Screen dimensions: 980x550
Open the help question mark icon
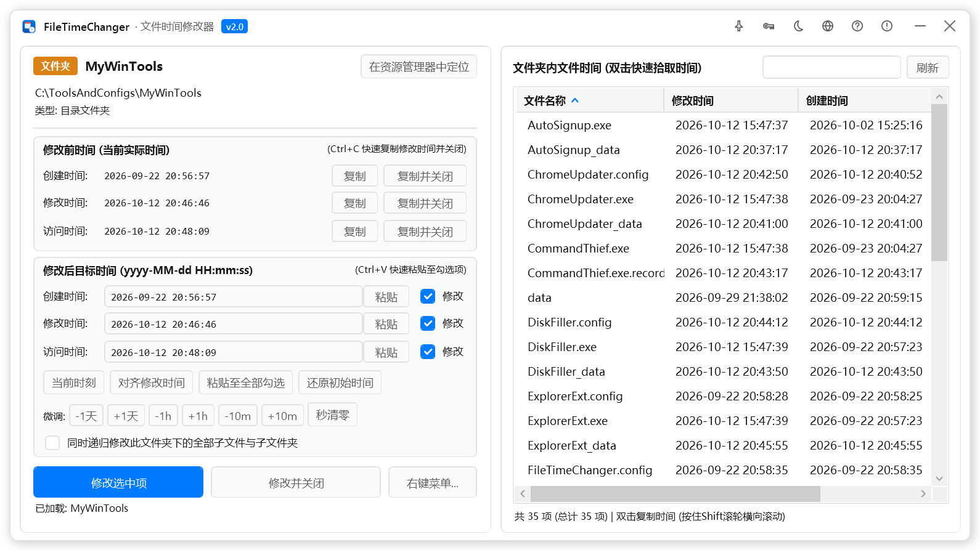(857, 26)
